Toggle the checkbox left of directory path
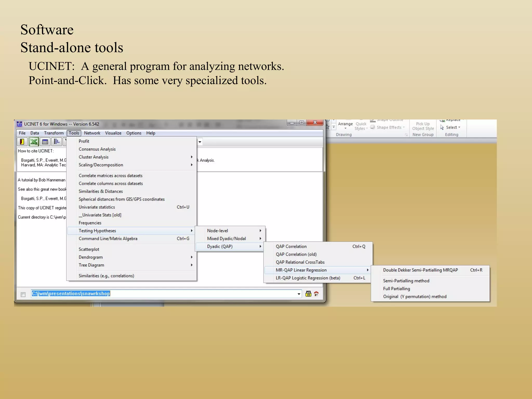The width and height of the screenshot is (532, 399). [x=23, y=295]
